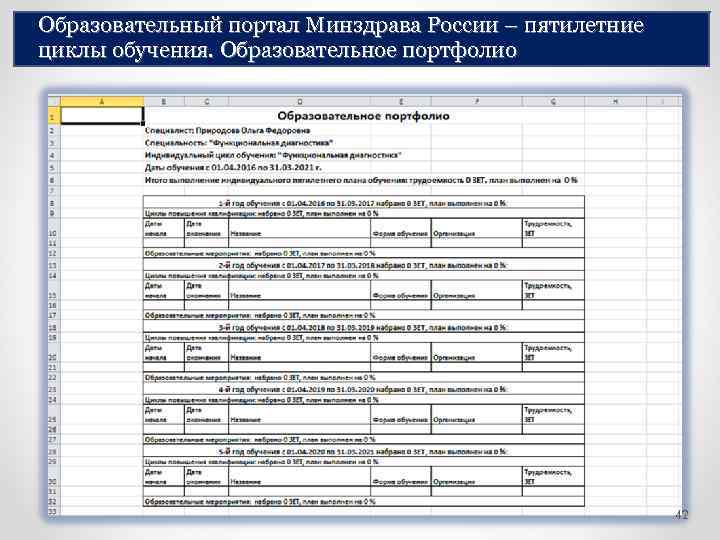The image size is (720, 540).
Task: Click "Название" cell of 4th year table
Action: (299, 415)
